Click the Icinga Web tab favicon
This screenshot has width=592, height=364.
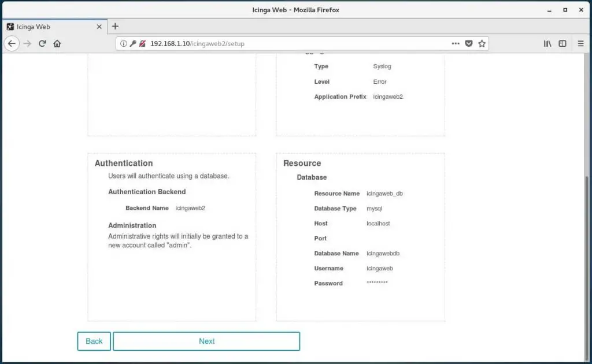[x=10, y=27]
